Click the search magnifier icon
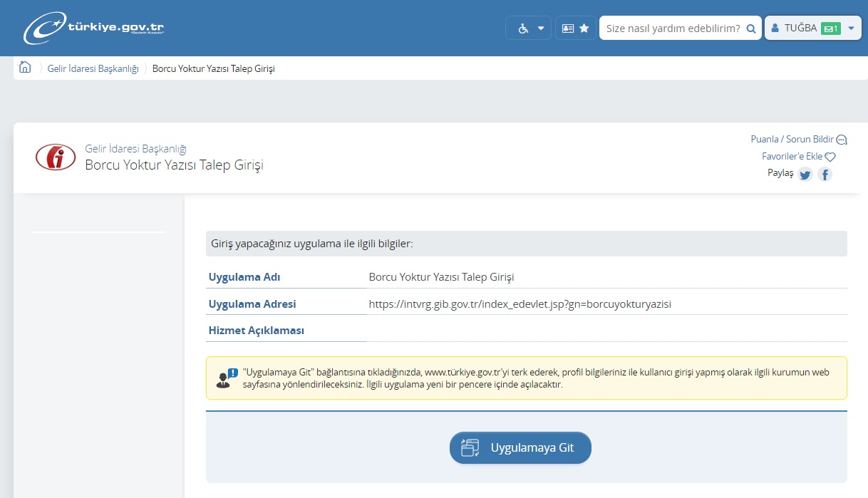 pos(750,28)
